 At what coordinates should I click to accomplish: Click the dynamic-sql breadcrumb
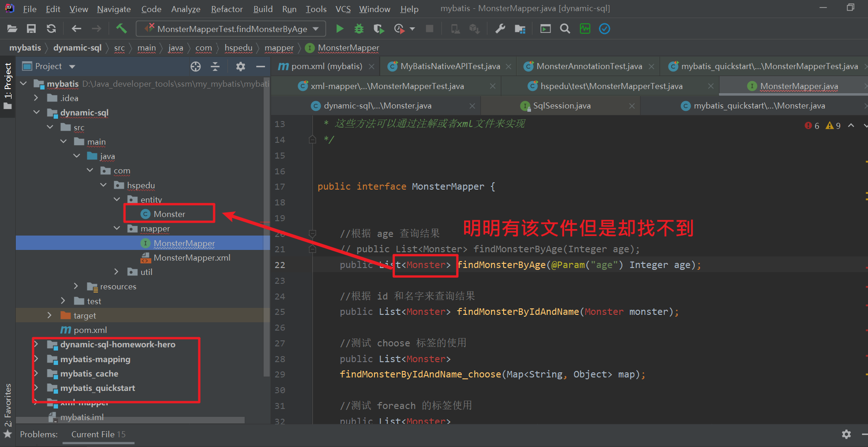tap(78, 48)
